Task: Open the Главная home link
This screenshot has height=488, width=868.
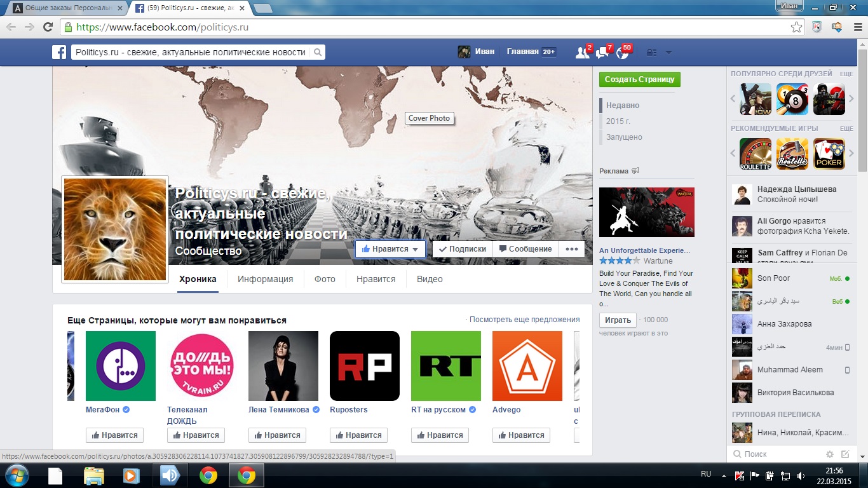Action: click(x=522, y=52)
